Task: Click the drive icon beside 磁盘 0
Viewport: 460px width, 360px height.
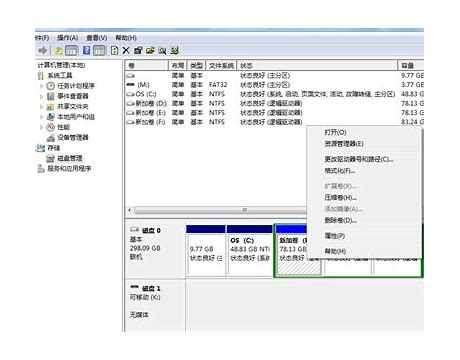Action: [134, 230]
